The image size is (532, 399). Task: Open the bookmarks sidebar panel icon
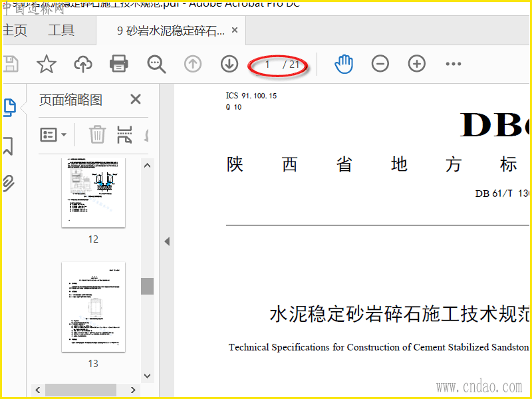pyautogui.click(x=8, y=146)
